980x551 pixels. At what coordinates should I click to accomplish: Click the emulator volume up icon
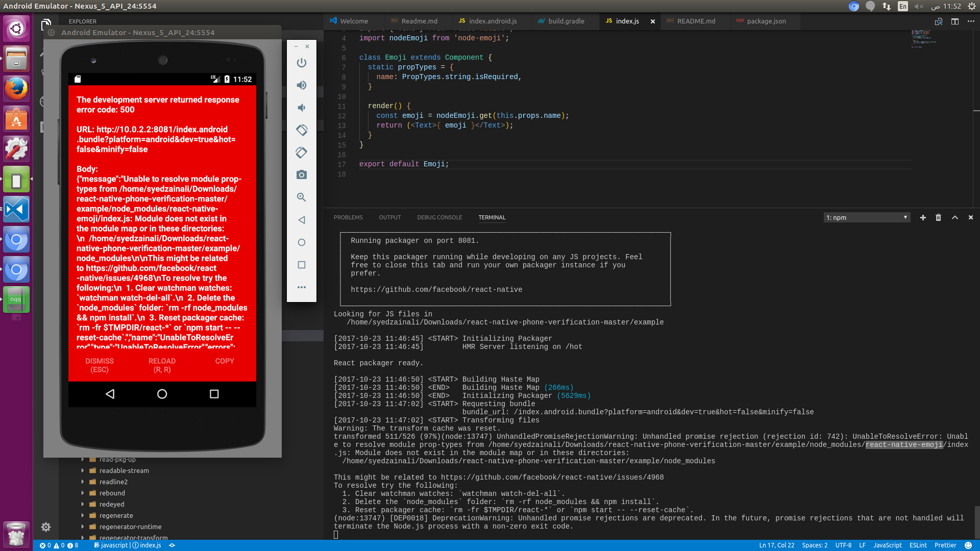point(302,85)
